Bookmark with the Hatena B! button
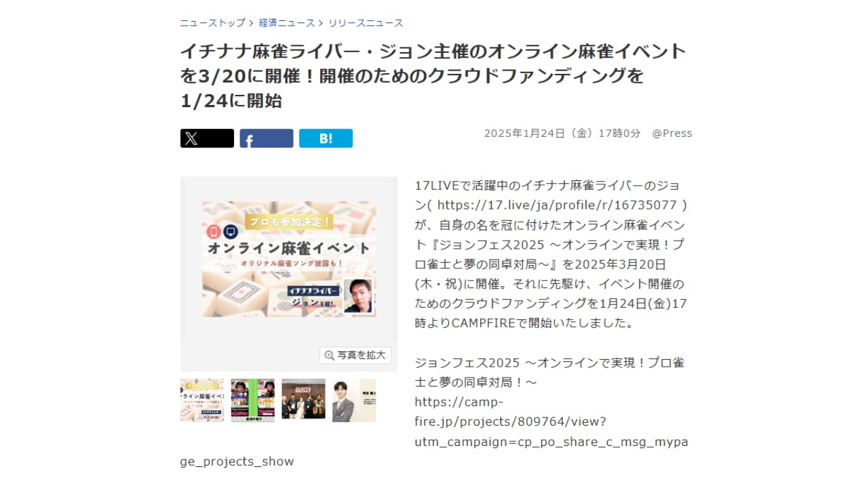868x488 pixels. click(x=325, y=138)
